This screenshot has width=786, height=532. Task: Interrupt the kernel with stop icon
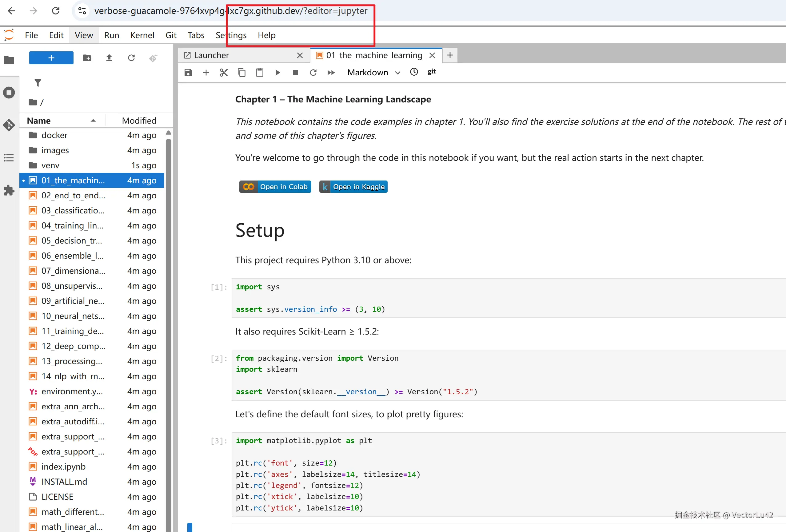[295, 73]
